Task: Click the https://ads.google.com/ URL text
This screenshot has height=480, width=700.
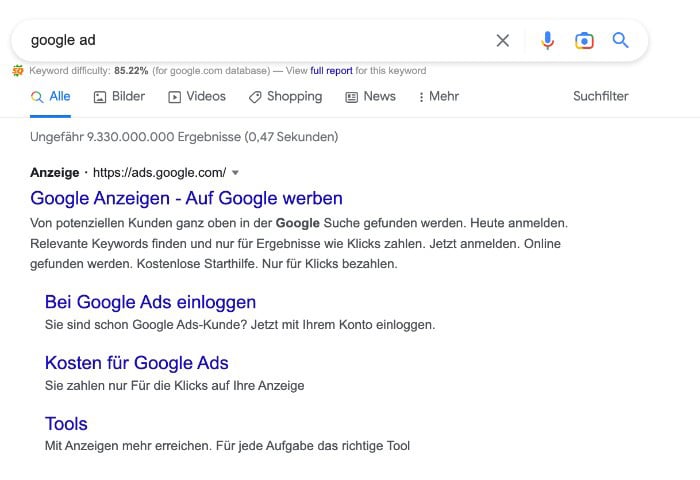Action: click(159, 173)
